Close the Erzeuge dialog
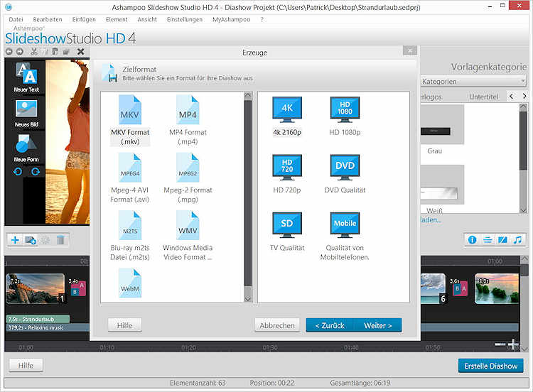 tap(409, 50)
